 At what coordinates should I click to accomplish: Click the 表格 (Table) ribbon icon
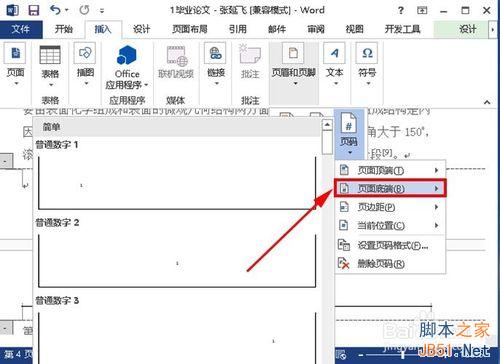50,55
